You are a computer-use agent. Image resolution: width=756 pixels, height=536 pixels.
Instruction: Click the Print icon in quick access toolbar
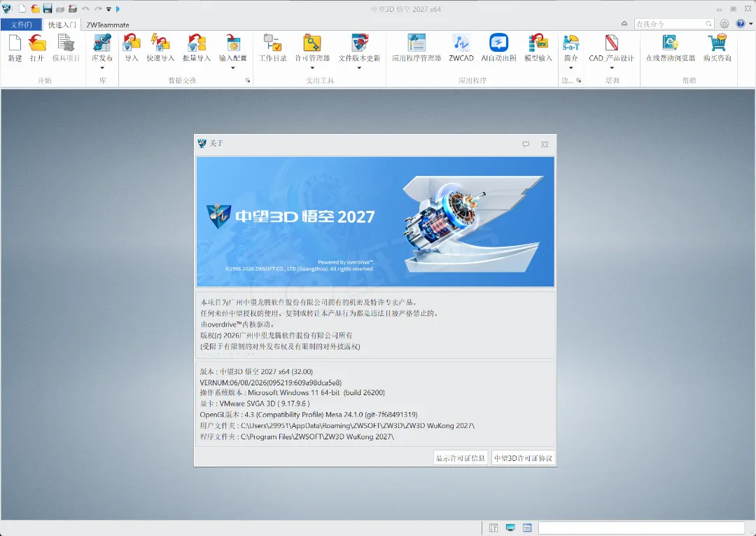(x=60, y=8)
